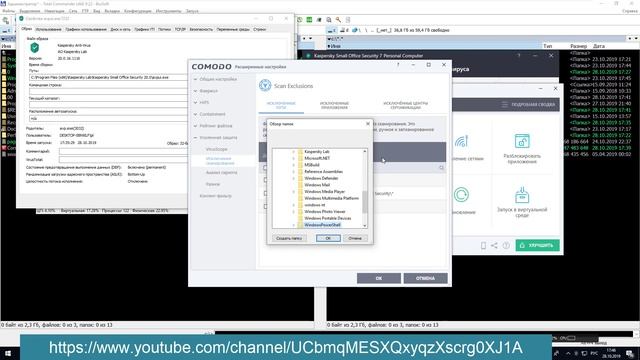Expand the Windows Media Player node
640x360 pixels.
[293, 191]
